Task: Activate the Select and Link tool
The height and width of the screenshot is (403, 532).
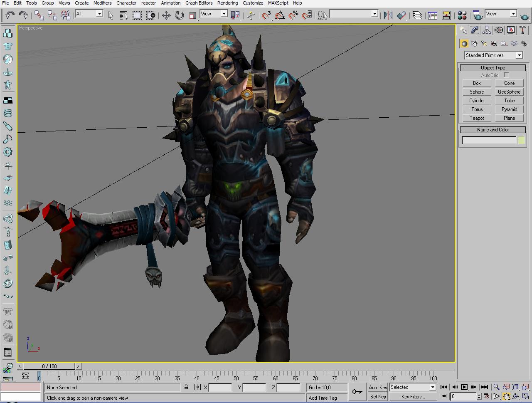Action: [x=39, y=15]
